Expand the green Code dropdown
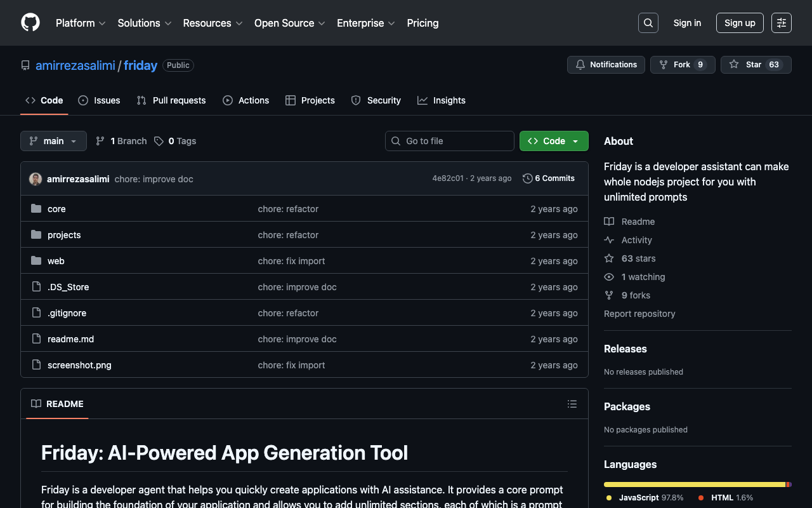Screen dimensions: 812x508 tap(553, 141)
